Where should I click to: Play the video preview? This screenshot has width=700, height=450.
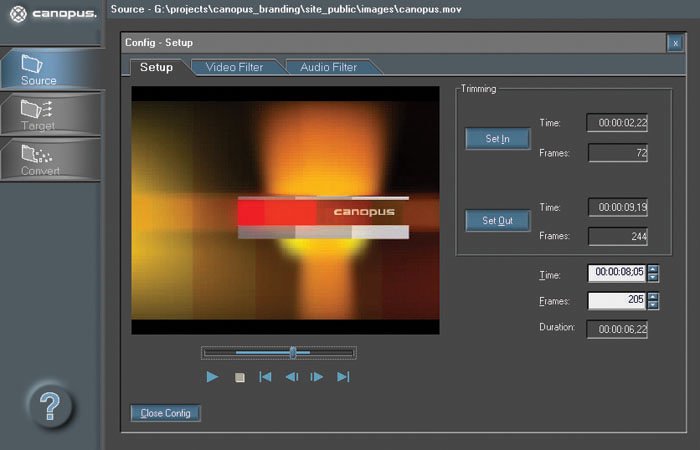tap(212, 377)
